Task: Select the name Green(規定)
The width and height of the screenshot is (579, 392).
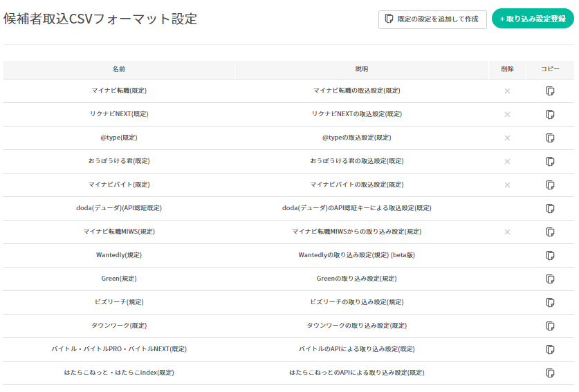Action: coord(119,279)
